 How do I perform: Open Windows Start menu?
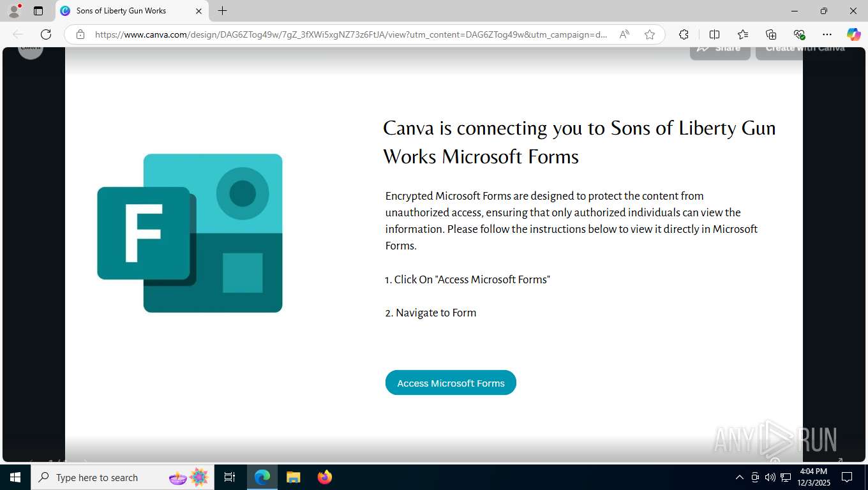(x=15, y=477)
